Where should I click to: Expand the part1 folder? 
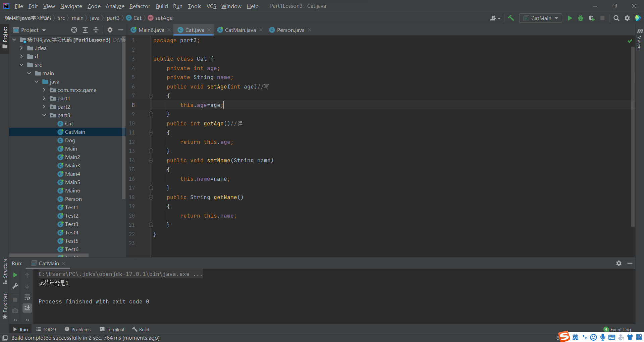[44, 98]
